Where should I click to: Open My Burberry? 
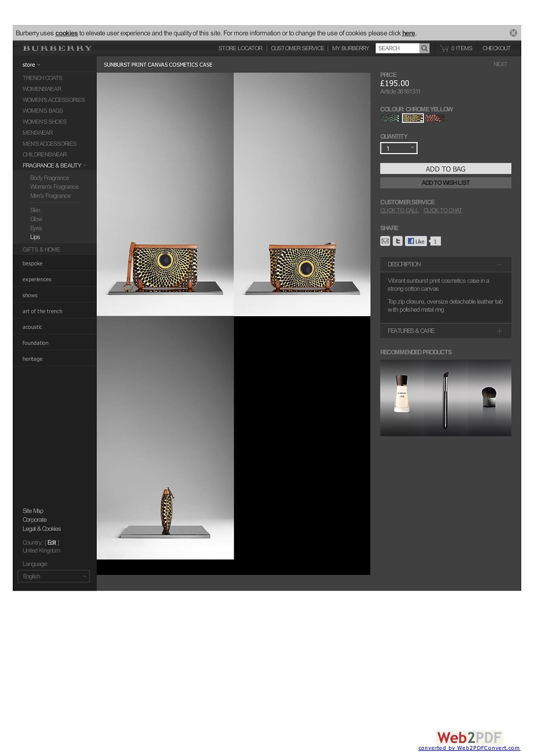(x=350, y=48)
